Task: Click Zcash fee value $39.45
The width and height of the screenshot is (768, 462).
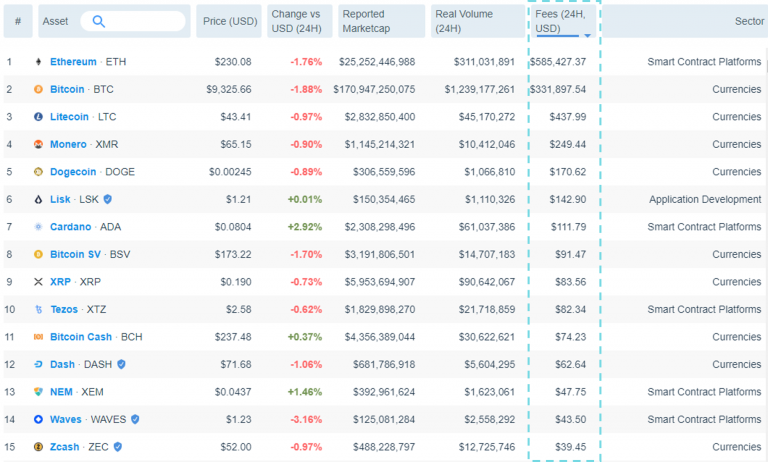Action: 570,446
